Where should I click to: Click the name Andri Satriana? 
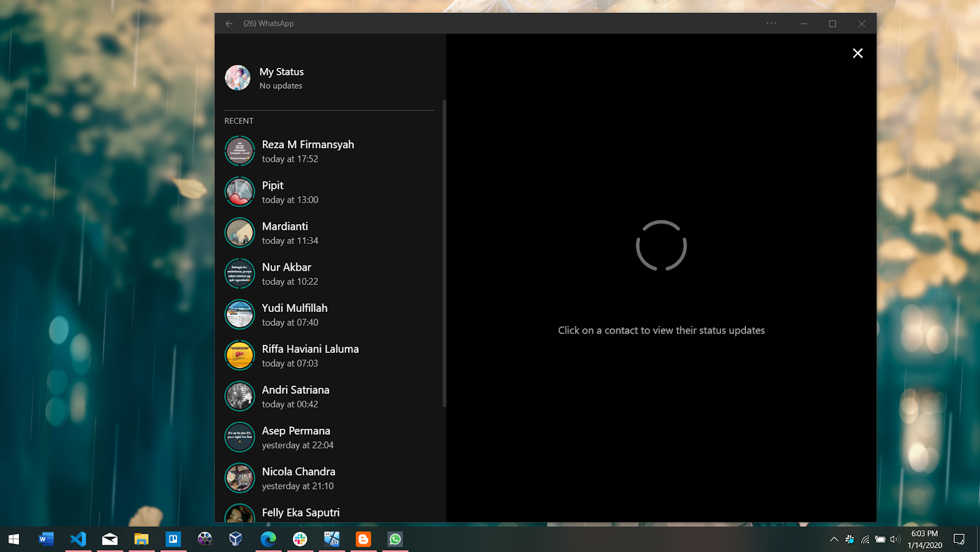[296, 390]
